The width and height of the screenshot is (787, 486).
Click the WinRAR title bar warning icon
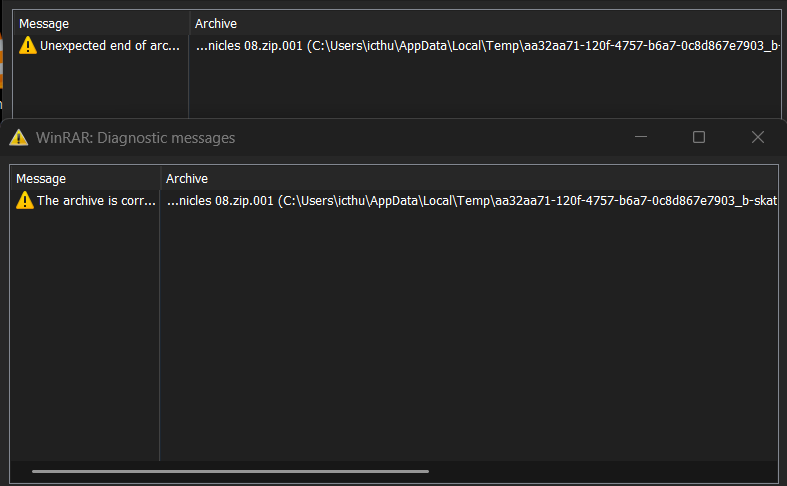coord(19,138)
